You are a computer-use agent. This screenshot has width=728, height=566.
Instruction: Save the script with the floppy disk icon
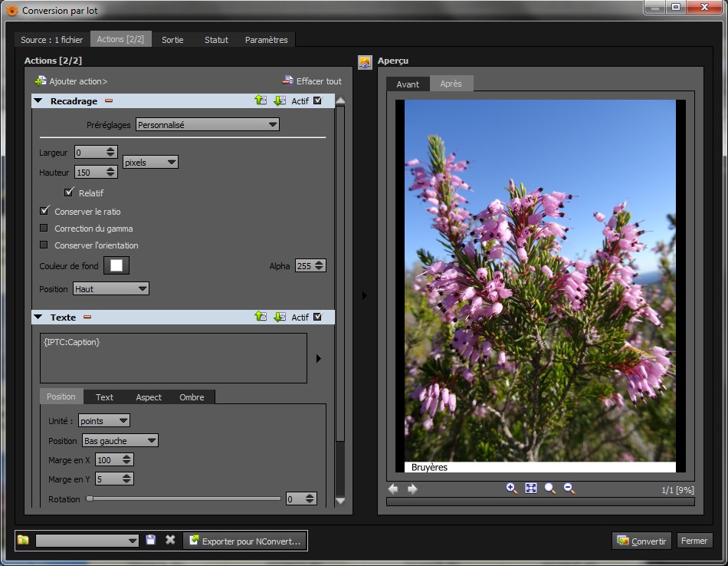(x=150, y=540)
